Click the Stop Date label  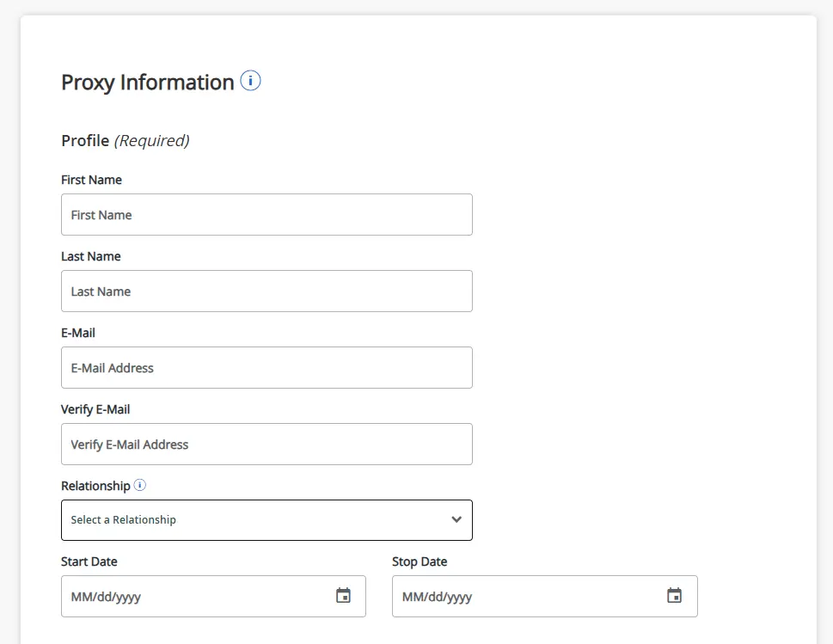point(418,561)
